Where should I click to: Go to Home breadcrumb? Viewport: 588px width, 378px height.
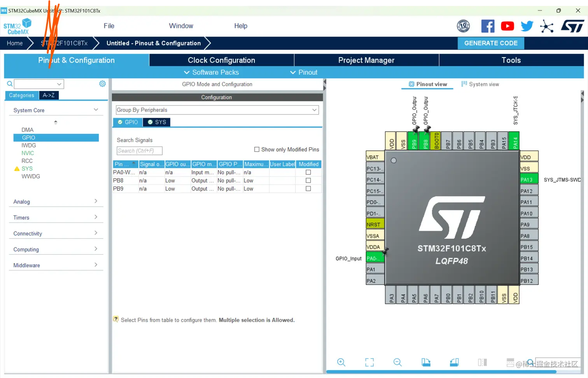click(x=15, y=43)
